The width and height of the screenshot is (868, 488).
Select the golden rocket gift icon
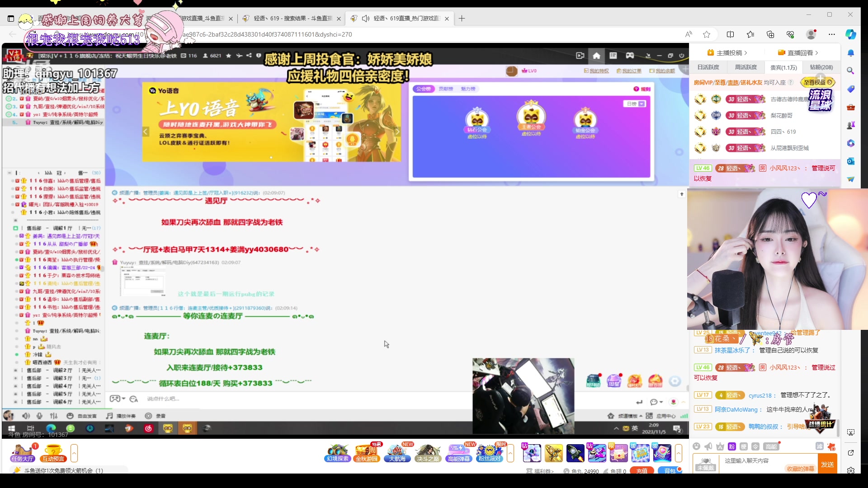[x=554, y=453]
